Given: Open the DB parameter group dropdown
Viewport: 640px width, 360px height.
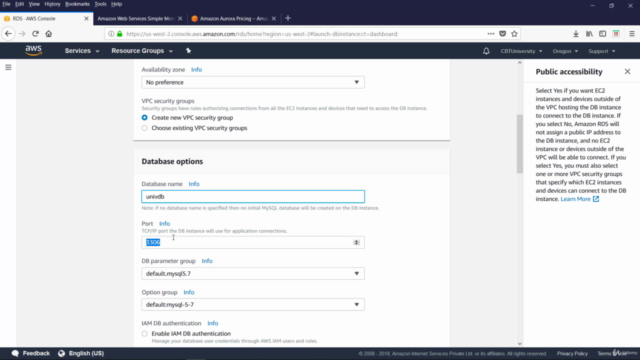Looking at the screenshot, I should (253, 273).
